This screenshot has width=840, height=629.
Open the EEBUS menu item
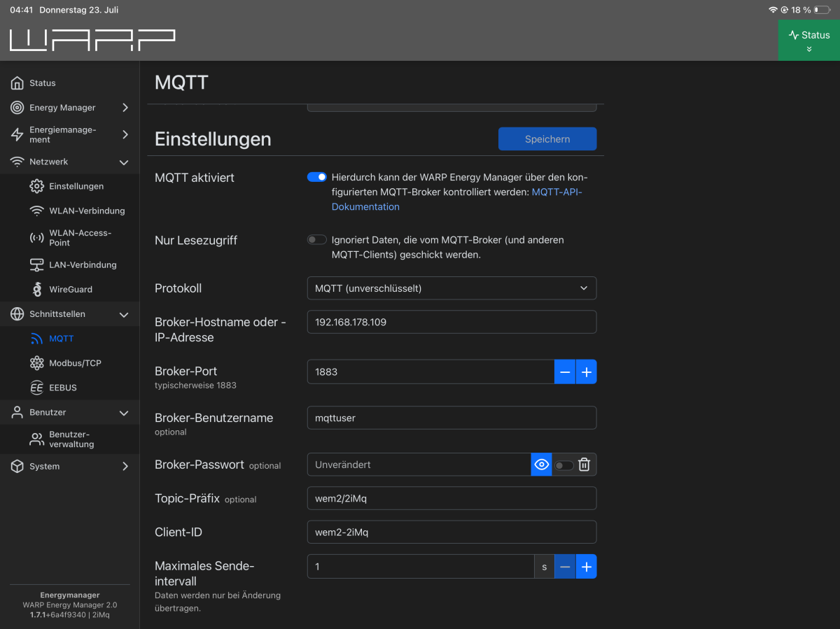point(70,388)
